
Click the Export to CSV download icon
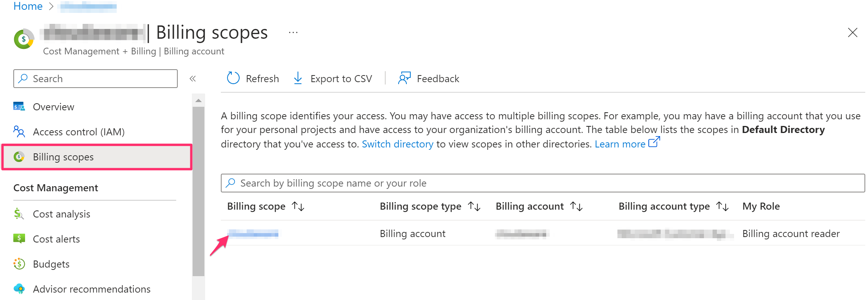(x=298, y=78)
